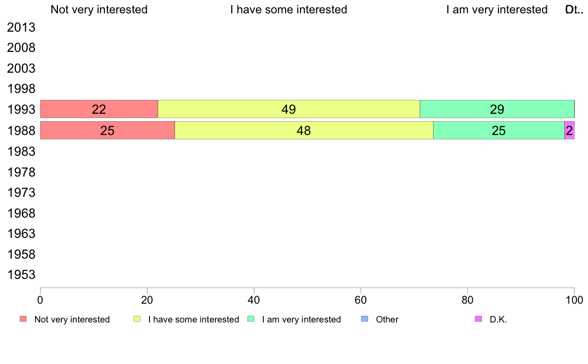Image resolution: width=588 pixels, height=364 pixels.
Task: Click the x-axis tick label 60
Action: (x=361, y=300)
